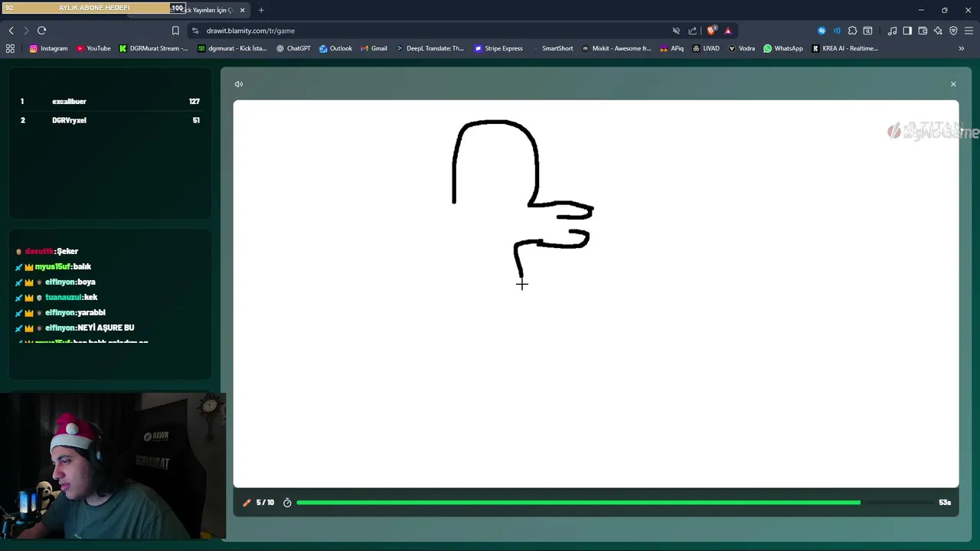Click the blue sound-waves extension icon
The width and height of the screenshot is (980, 551).
pos(837,31)
